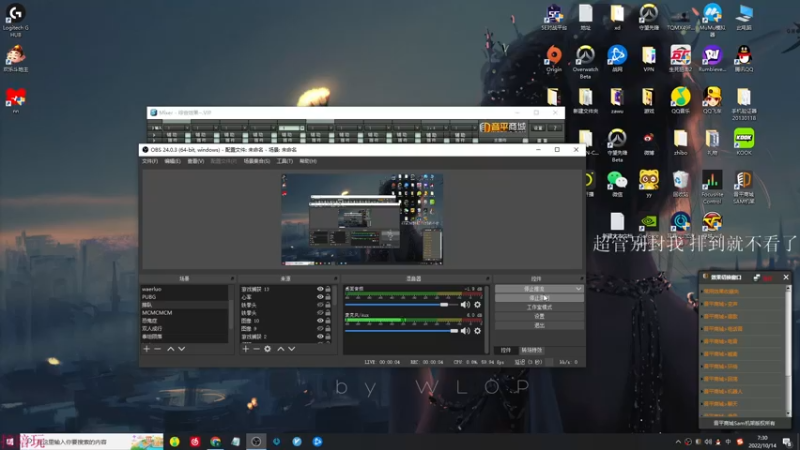800x450 pixels.
Task: Select the PUBG scene in list
Action: coord(184,297)
